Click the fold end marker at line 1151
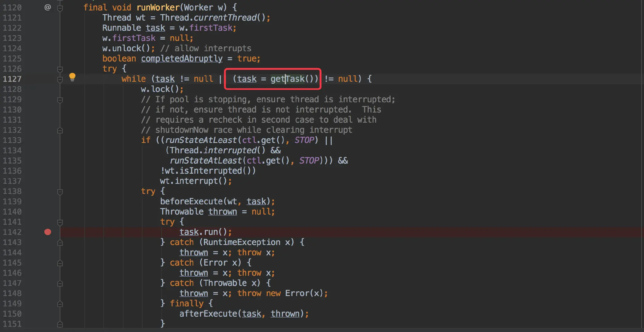Viewport: 644px width, 332px height. click(x=60, y=324)
